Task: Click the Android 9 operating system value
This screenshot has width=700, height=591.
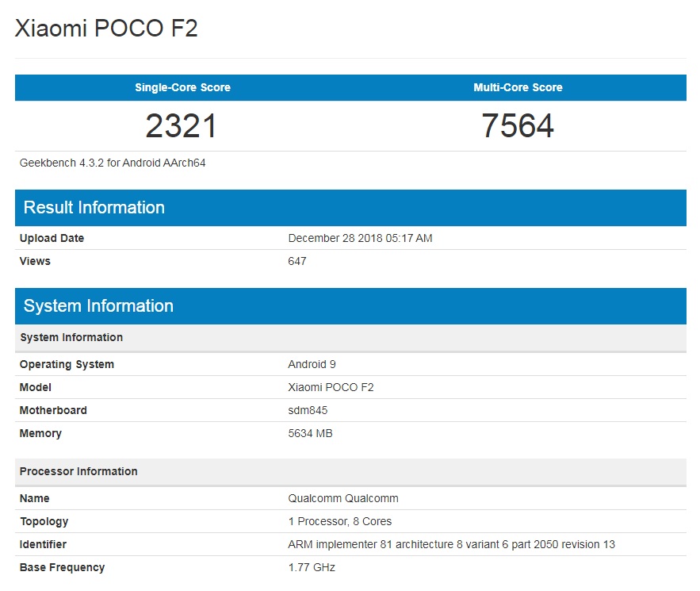Action: point(307,364)
